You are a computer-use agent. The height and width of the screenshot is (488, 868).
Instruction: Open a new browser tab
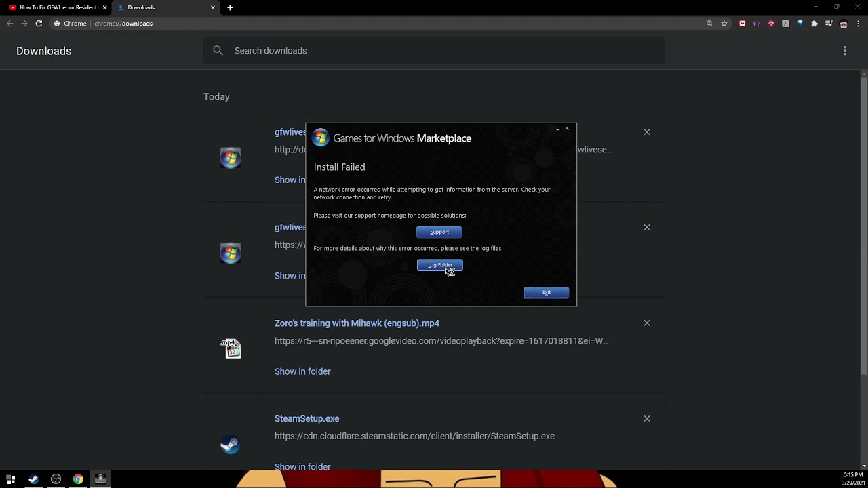tap(231, 7)
